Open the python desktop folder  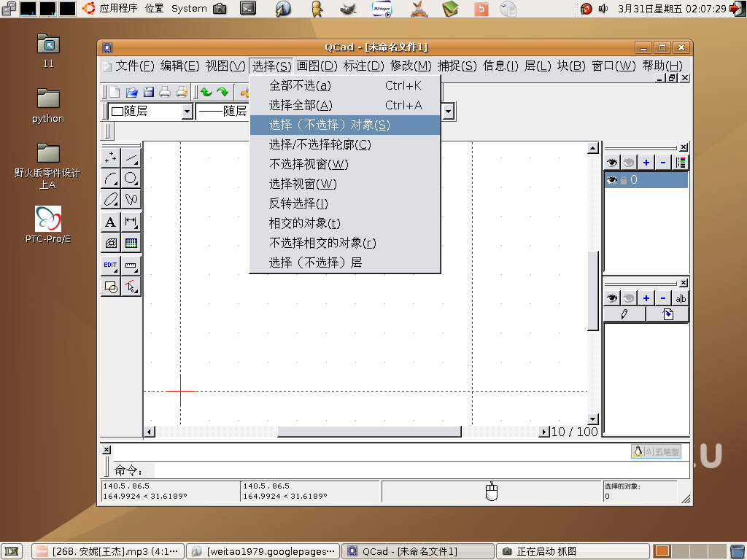click(x=48, y=106)
